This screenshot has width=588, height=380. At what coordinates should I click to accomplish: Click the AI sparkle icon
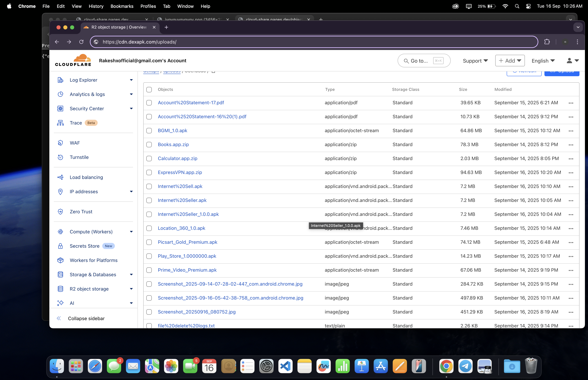point(60,303)
